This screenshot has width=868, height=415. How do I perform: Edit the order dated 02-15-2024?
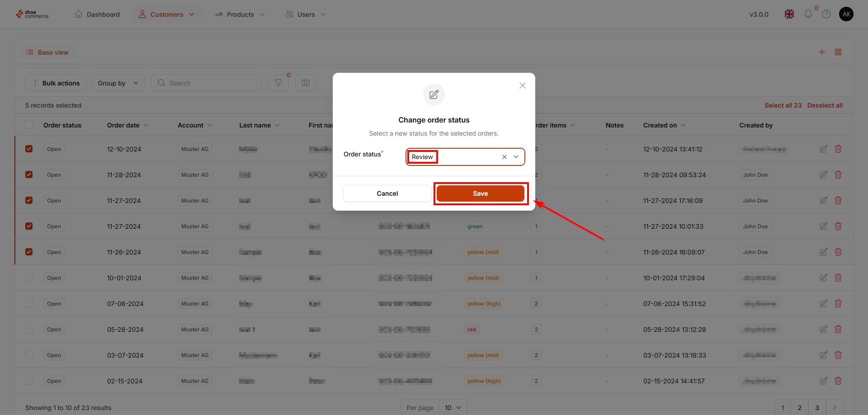pos(824,381)
